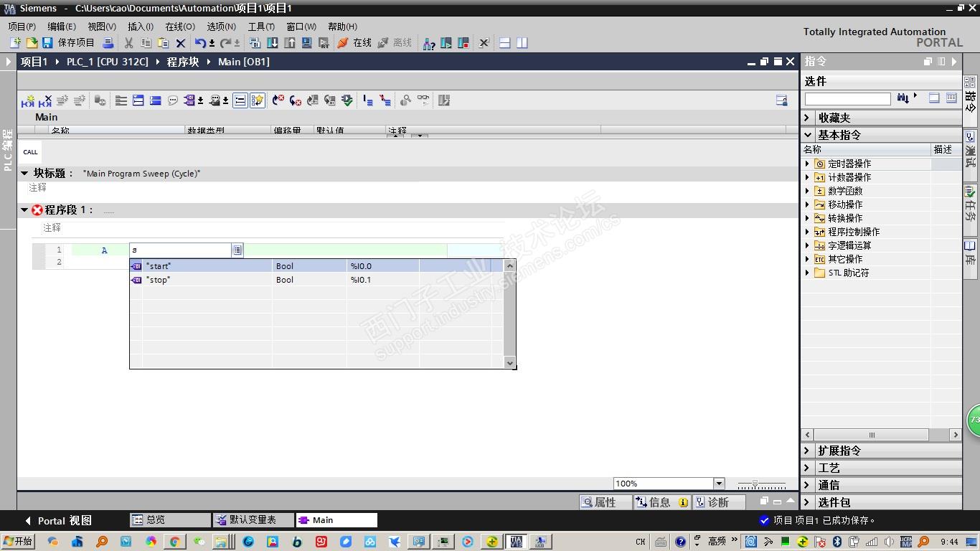Expand the 计数器操作 folder
Screen dimensions: 980x551
(807, 177)
